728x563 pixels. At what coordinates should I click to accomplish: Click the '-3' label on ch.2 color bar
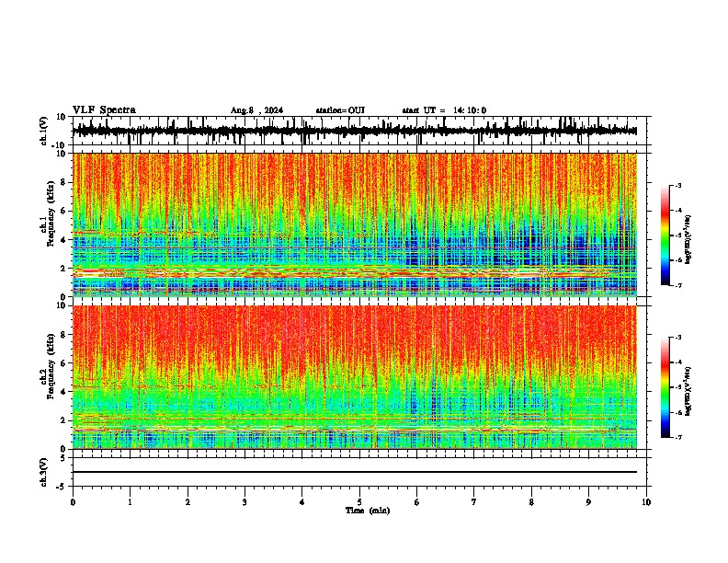(677, 338)
